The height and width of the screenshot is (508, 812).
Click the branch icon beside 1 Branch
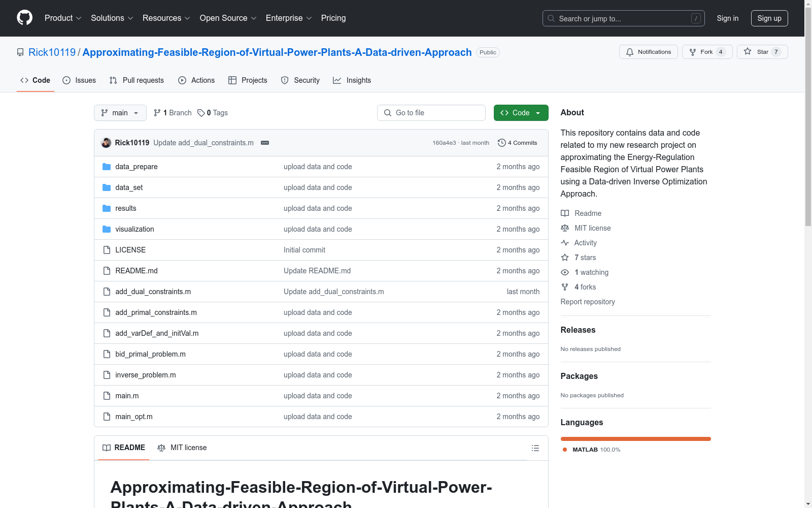point(157,113)
